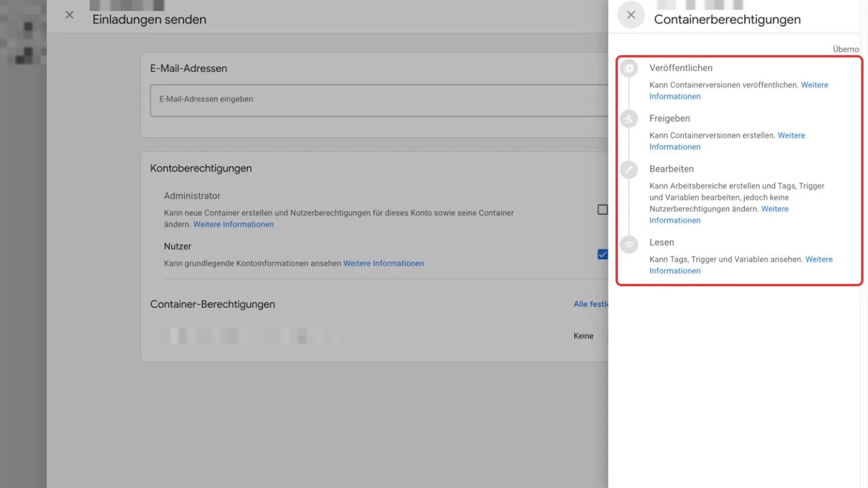Click the Bearbeiten heading

click(x=672, y=169)
